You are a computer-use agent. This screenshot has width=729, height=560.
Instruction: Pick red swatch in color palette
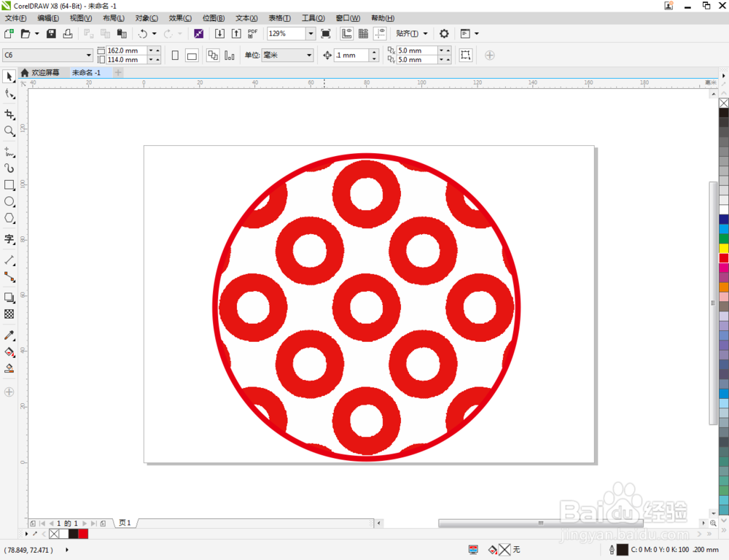coord(724,258)
